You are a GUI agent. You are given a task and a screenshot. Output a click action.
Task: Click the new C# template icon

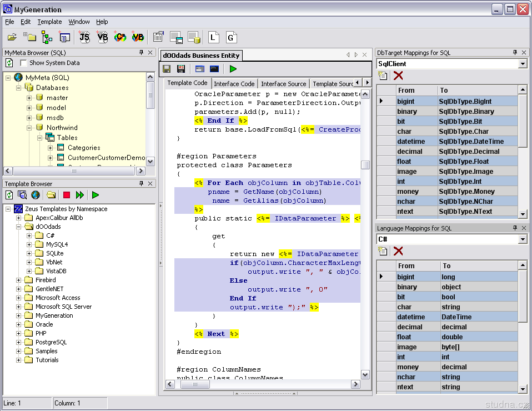click(120, 37)
